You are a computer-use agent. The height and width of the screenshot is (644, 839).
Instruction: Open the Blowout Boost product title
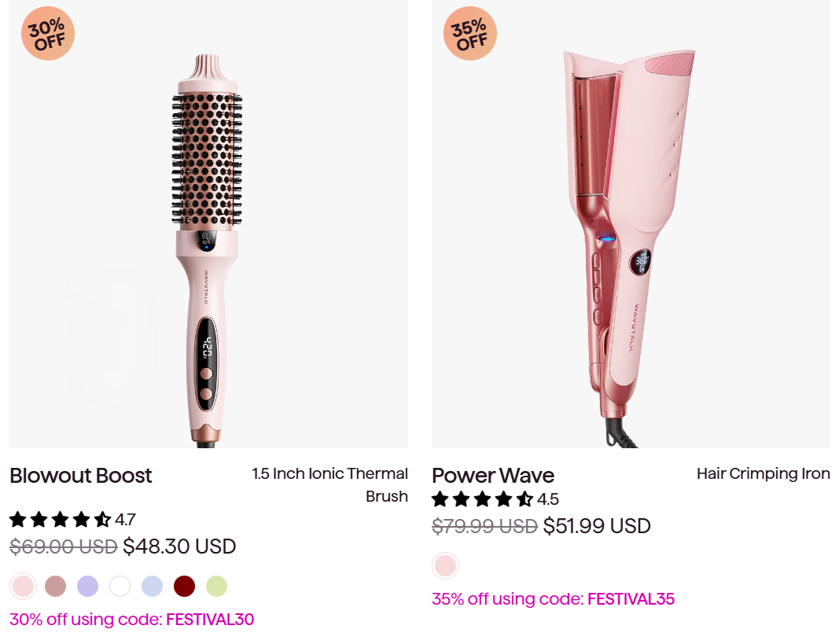81,476
